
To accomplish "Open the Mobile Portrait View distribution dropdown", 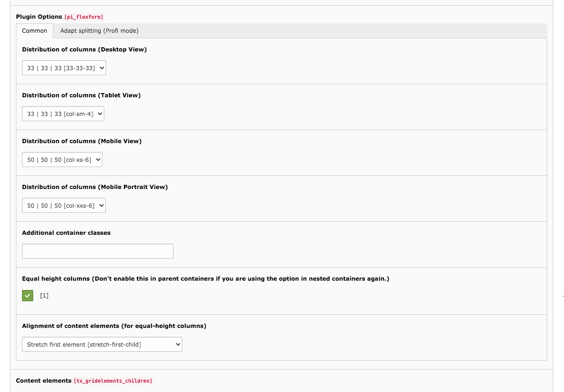I will click(64, 205).
